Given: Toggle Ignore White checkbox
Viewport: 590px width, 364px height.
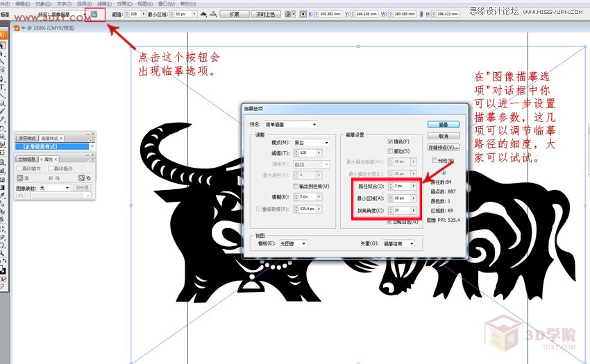Looking at the screenshot, I should point(389,222).
